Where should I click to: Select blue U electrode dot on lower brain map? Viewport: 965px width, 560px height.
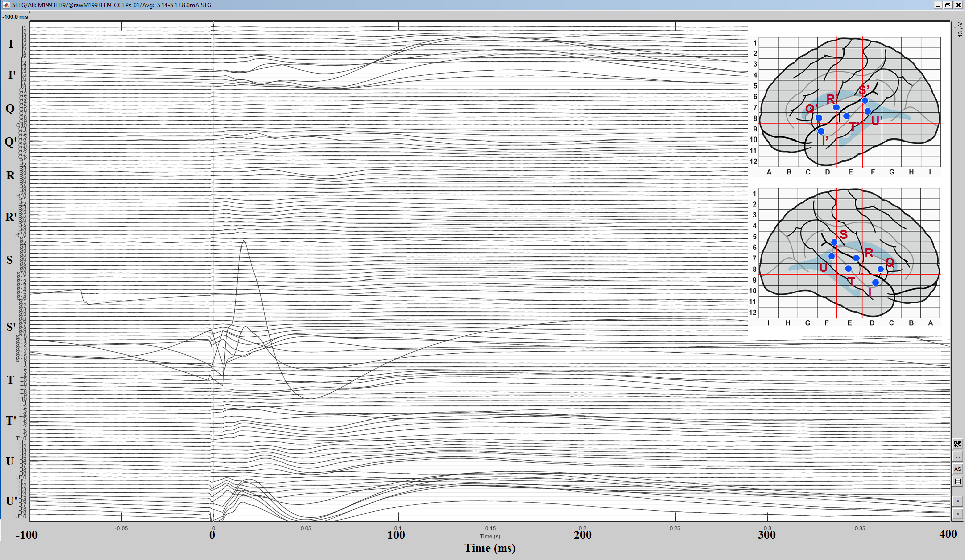coord(831,256)
